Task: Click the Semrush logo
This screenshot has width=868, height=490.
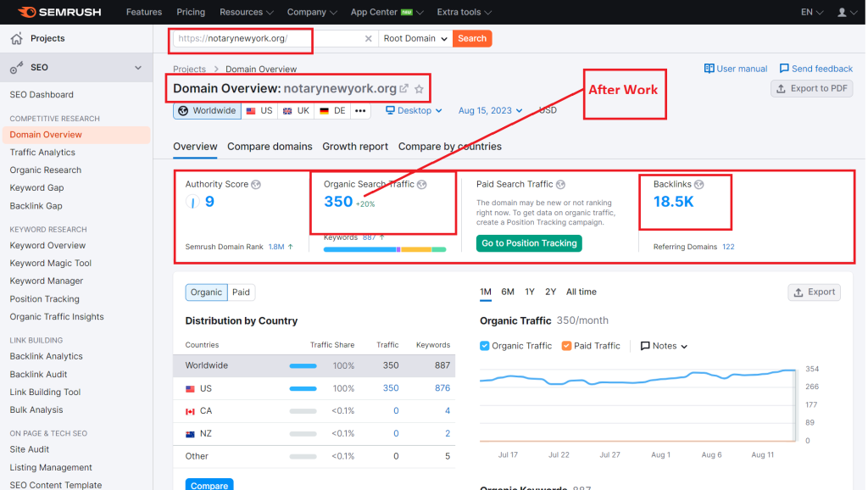Action: click(x=59, y=12)
